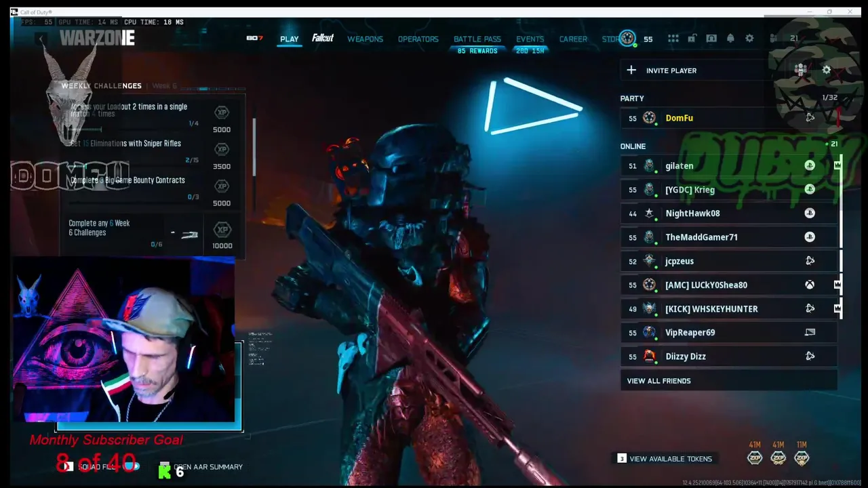Click Diizzy Dizz's orange rank emblem
The width and height of the screenshot is (868, 488).
pos(650,356)
